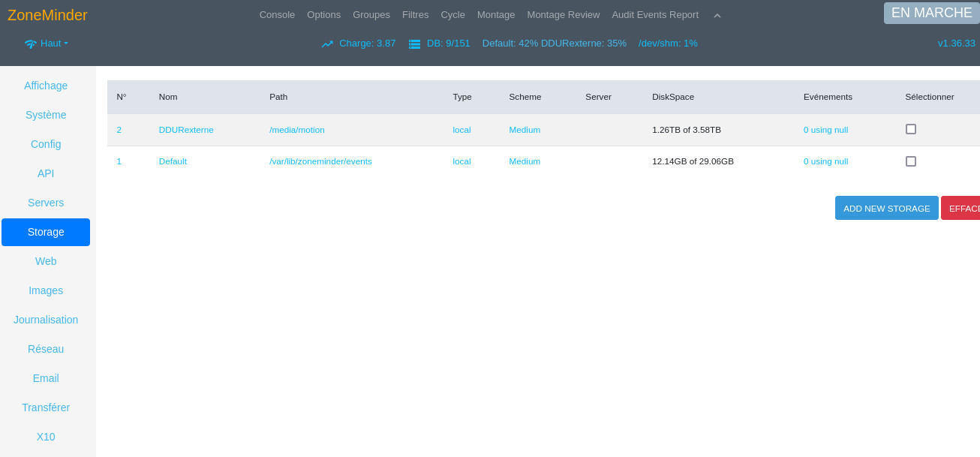Click storage number 1 link
980x457 pixels.
tap(119, 161)
